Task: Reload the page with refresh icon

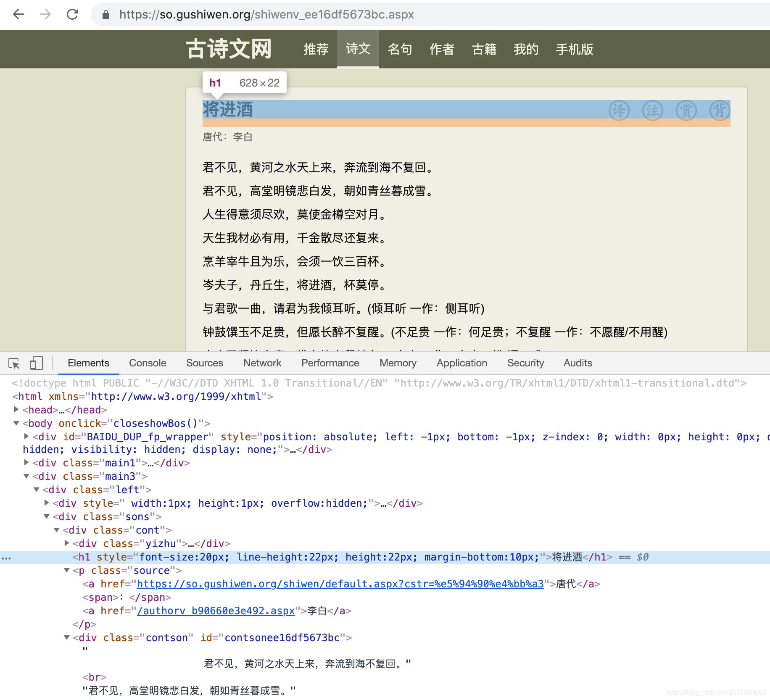Action: [72, 14]
